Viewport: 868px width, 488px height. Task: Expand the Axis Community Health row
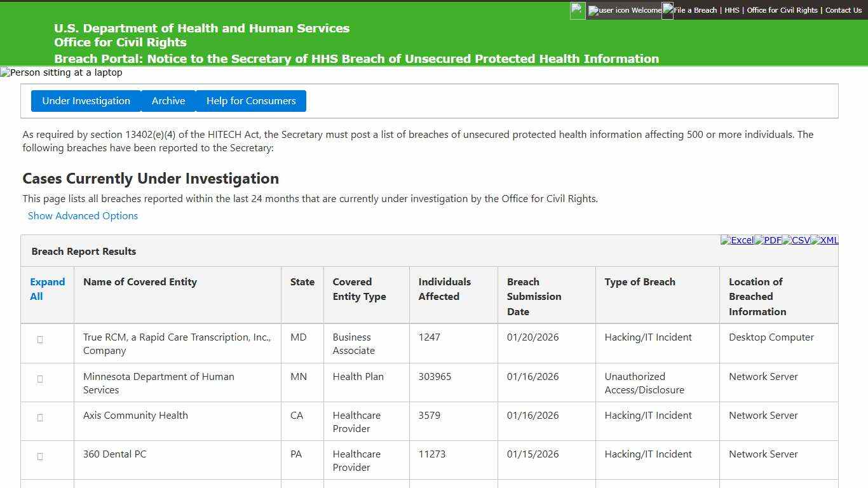click(x=39, y=417)
